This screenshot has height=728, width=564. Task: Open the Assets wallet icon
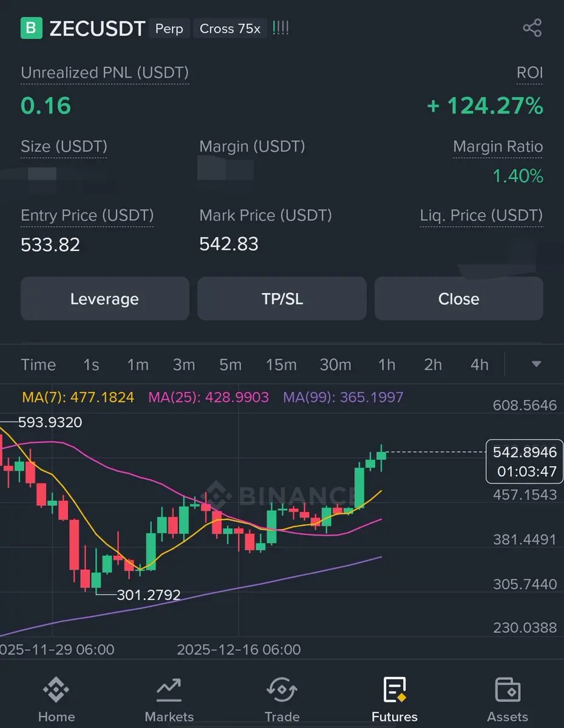[507, 690]
